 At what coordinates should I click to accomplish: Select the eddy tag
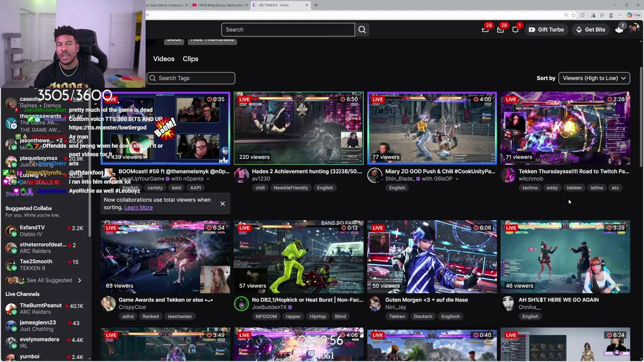click(552, 188)
